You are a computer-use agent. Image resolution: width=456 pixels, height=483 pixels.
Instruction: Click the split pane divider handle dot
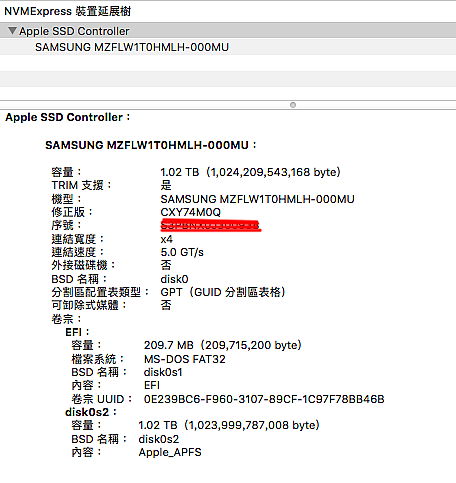[293, 105]
